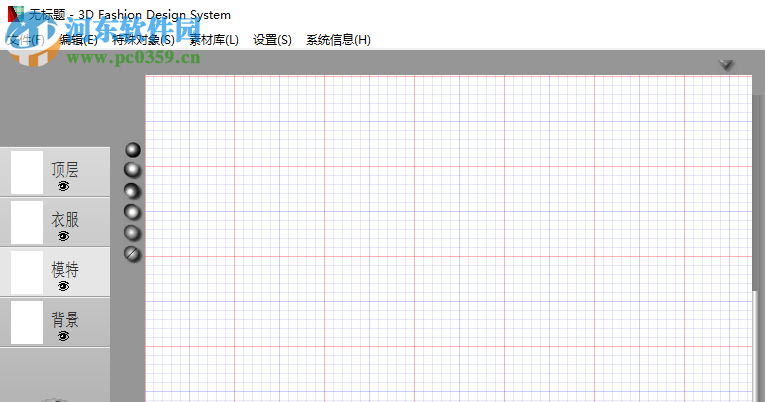Open the 特殊对象(S) menu
The width and height of the screenshot is (765, 402).
(143, 40)
